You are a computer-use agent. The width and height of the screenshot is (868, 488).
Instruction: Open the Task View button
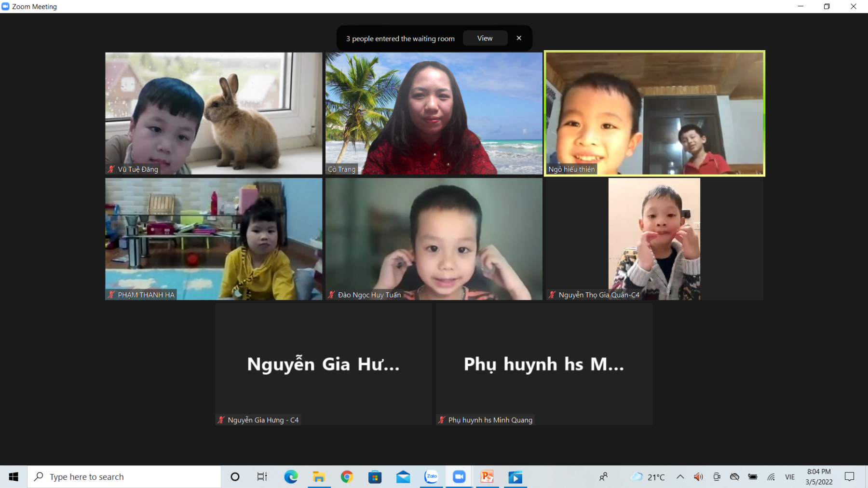[262, 477]
